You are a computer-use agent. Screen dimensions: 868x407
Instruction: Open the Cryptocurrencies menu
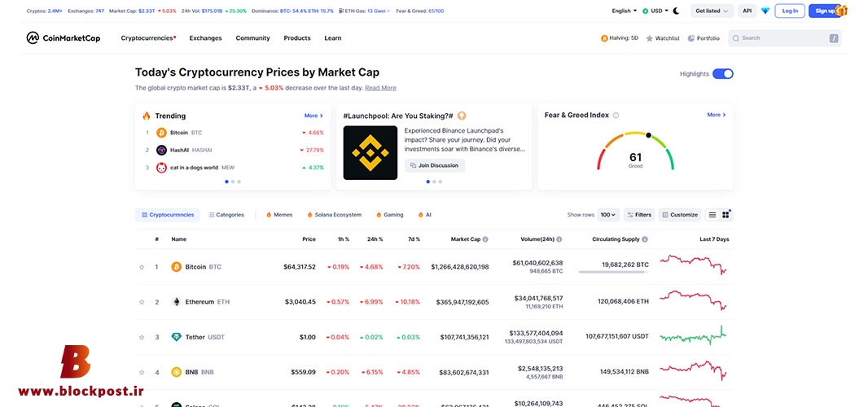pyautogui.click(x=148, y=38)
